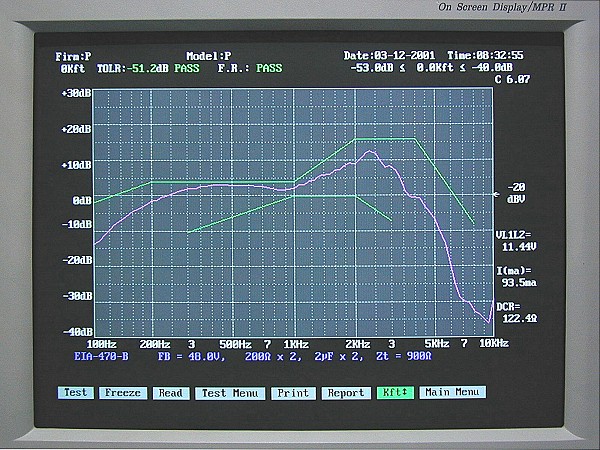
Task: Print the response graph
Action: (293, 393)
